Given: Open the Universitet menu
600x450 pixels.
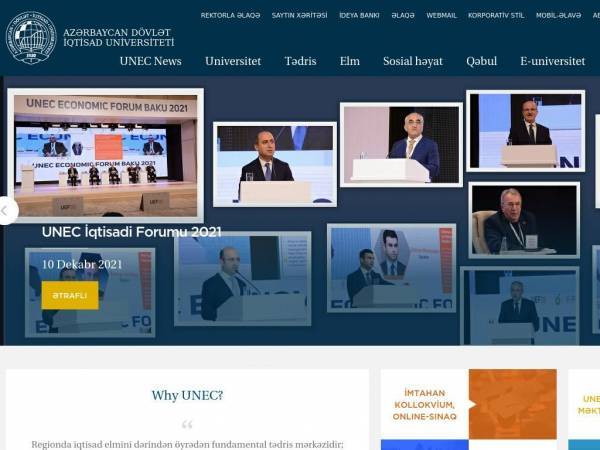Looking at the screenshot, I should point(233,61).
